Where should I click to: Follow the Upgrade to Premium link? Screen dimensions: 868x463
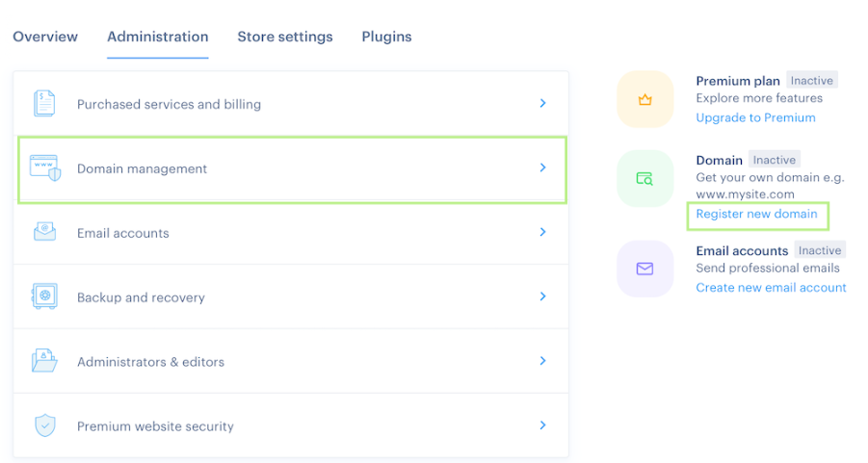coord(755,117)
